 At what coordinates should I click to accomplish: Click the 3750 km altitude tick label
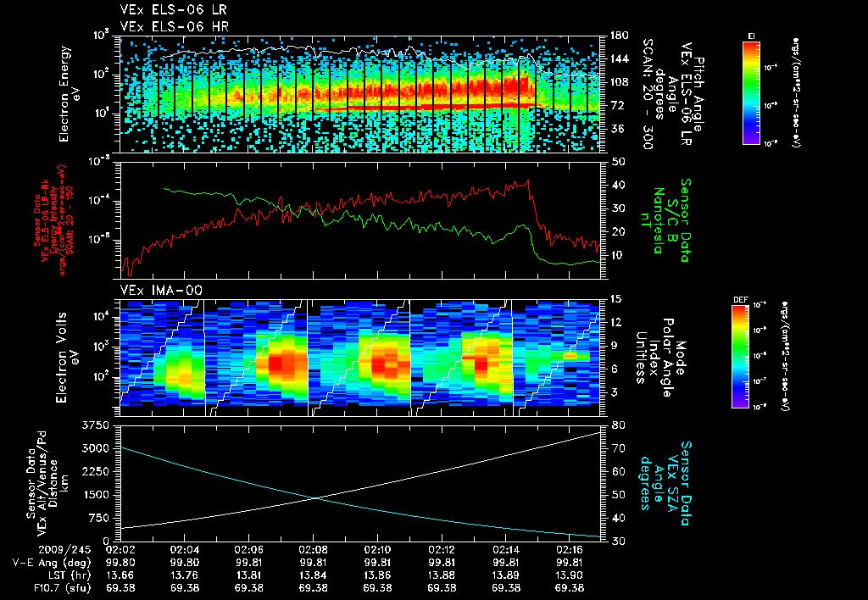point(95,425)
